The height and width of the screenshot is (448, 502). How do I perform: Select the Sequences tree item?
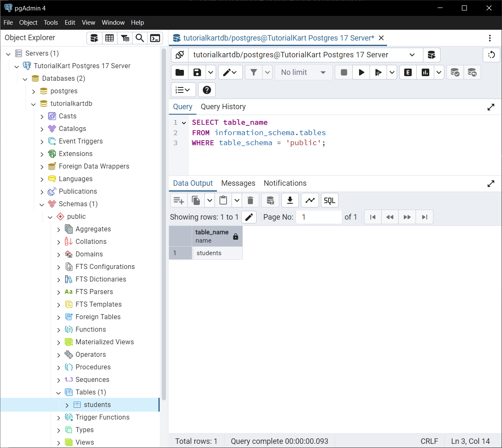pos(92,380)
